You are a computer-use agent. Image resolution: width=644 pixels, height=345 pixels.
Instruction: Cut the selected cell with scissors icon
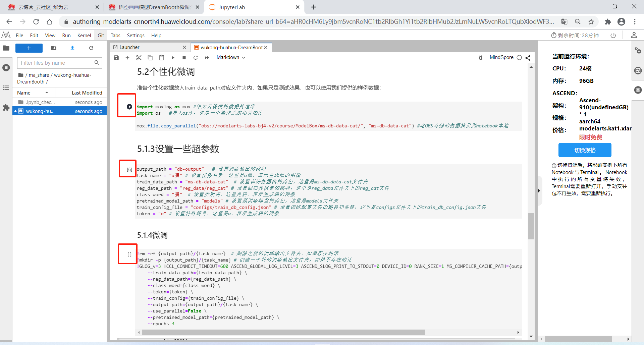tap(139, 58)
